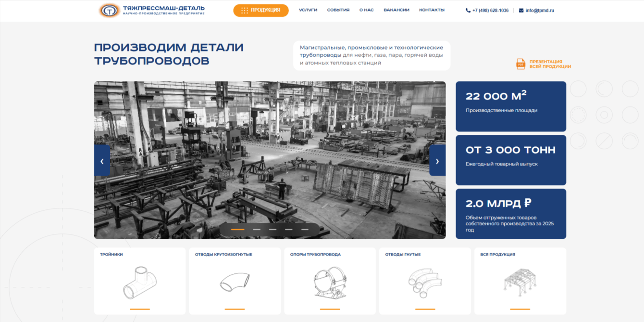Viewport: 644px width, 322px height.
Task: Advance slider with right arrow
Action: (437, 161)
